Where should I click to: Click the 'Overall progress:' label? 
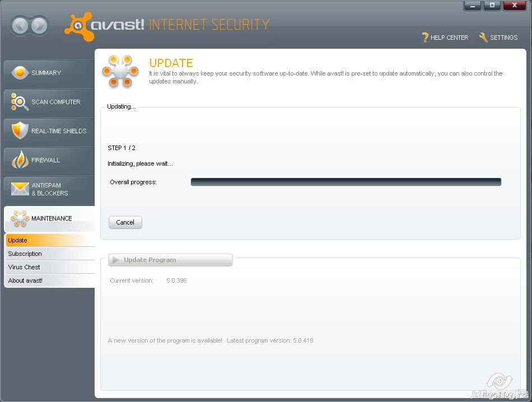pos(133,182)
